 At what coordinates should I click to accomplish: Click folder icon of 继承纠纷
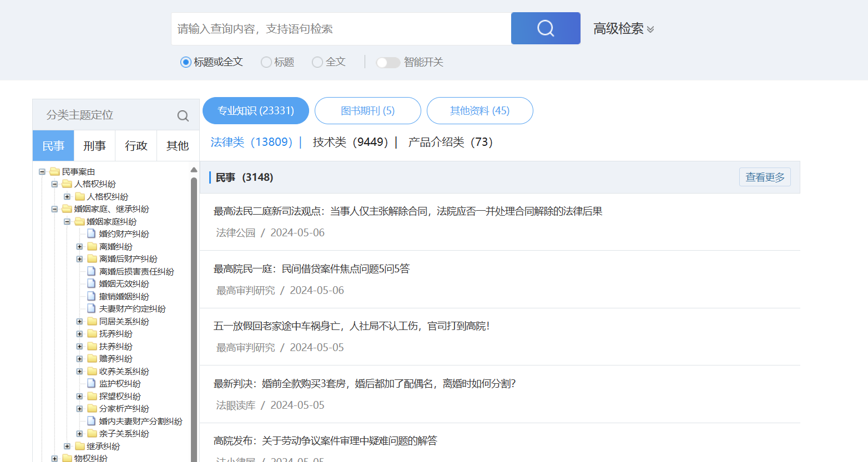click(x=79, y=446)
